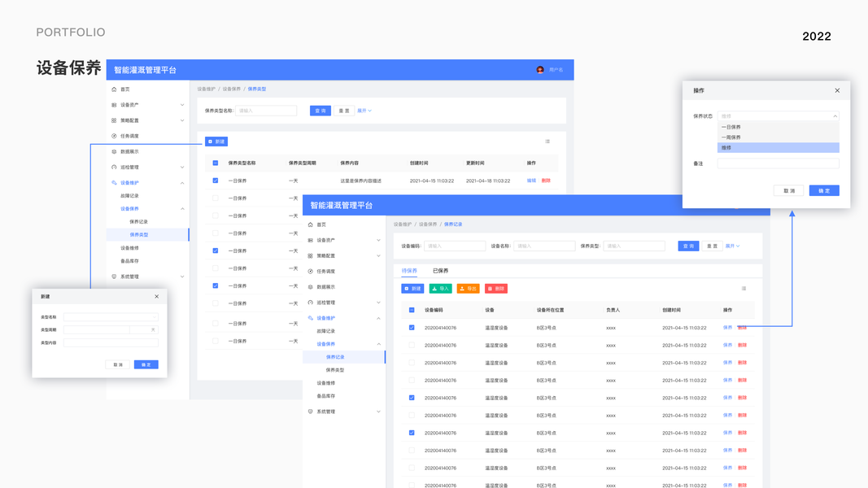Click the 设备维护 wrench icon in the 保养记录 window sidebar

tap(311, 317)
